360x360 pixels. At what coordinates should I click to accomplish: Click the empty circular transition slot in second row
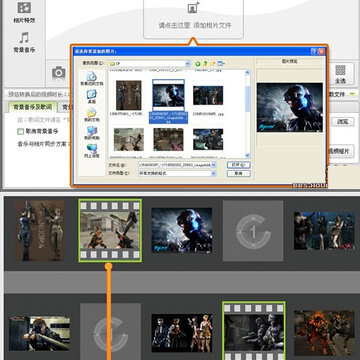(x=110, y=332)
